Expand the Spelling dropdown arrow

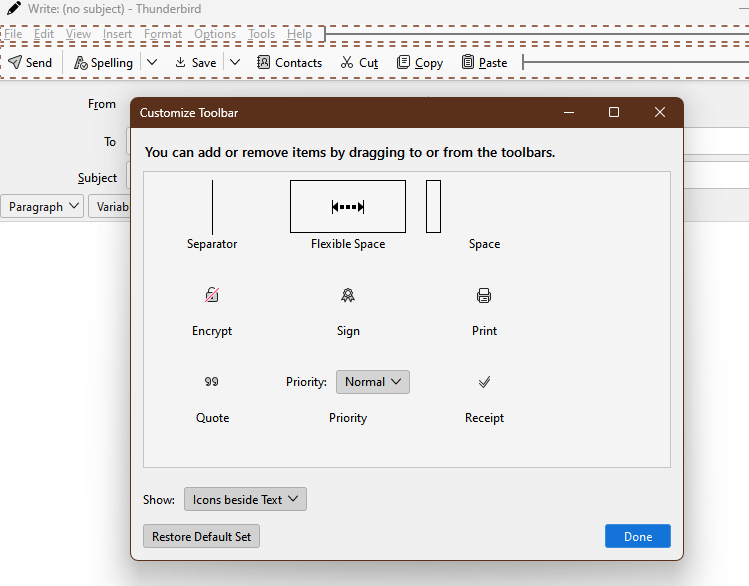pos(152,62)
